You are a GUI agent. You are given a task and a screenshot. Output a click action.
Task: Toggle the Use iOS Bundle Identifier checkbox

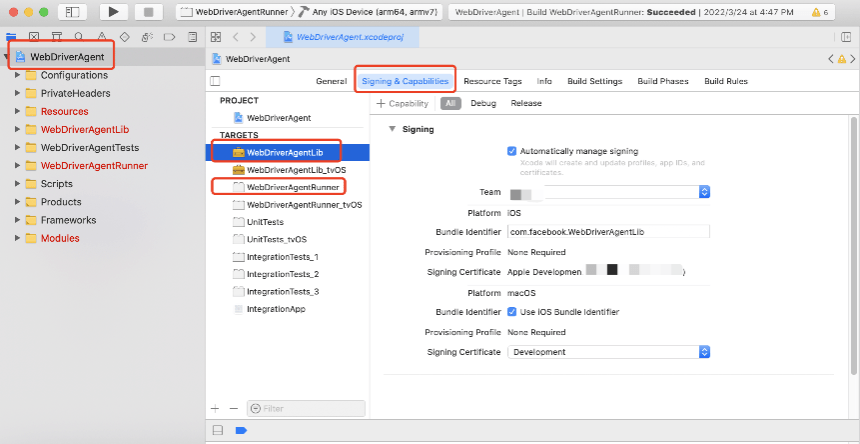pyautogui.click(x=512, y=312)
